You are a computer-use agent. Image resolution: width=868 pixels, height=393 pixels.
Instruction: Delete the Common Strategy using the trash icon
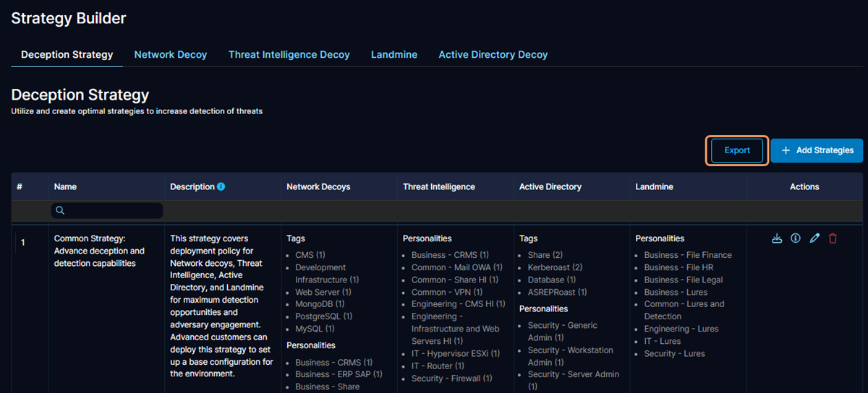(x=833, y=238)
